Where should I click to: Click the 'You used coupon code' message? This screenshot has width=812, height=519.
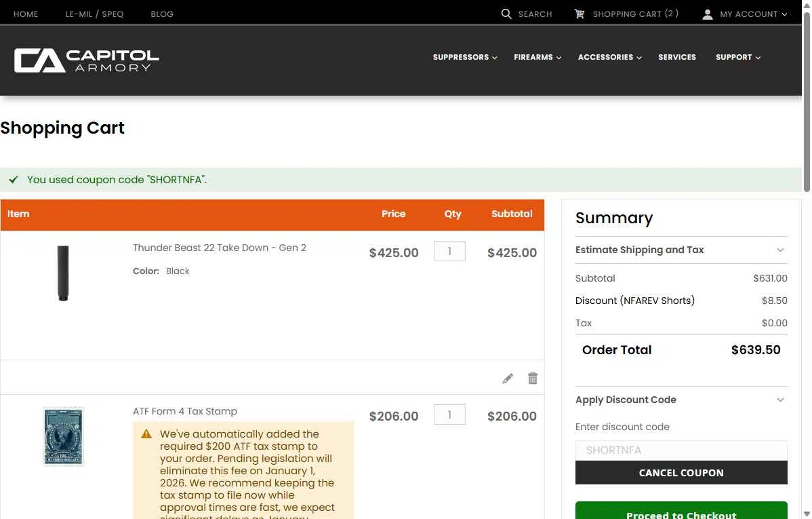tap(117, 180)
